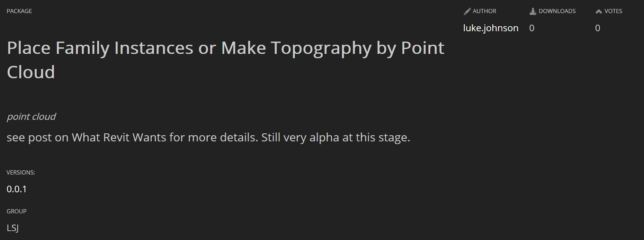Select the votes count under VOTES
The height and width of the screenshot is (240, 644).
pyautogui.click(x=598, y=28)
